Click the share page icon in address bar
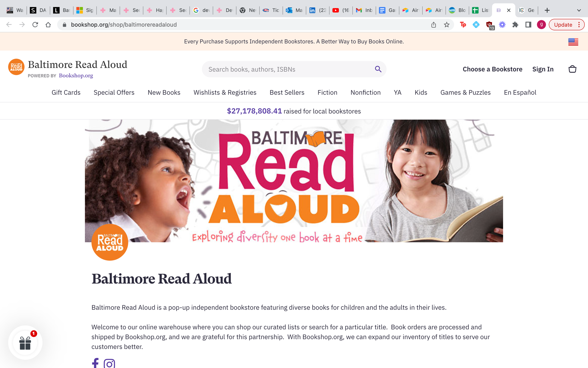 tap(433, 24)
